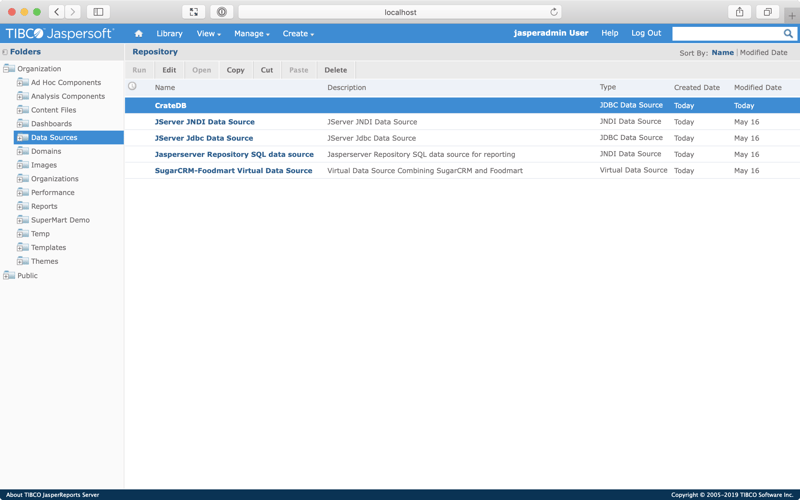
Task: Expand the Dashboards folder
Action: 22,123
